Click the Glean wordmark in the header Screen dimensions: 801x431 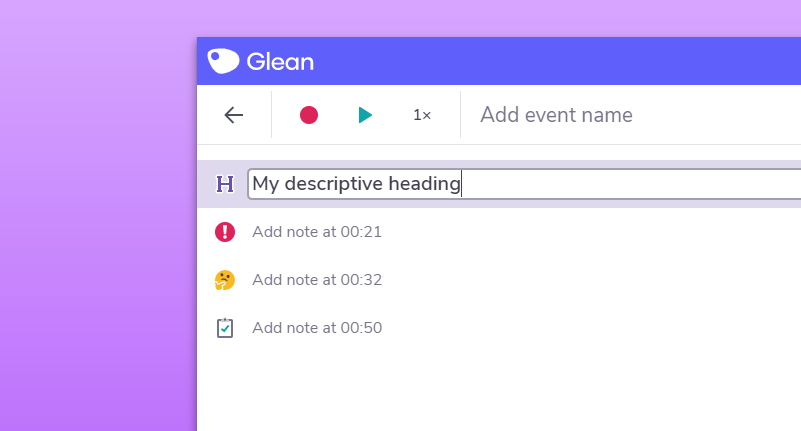pos(280,61)
